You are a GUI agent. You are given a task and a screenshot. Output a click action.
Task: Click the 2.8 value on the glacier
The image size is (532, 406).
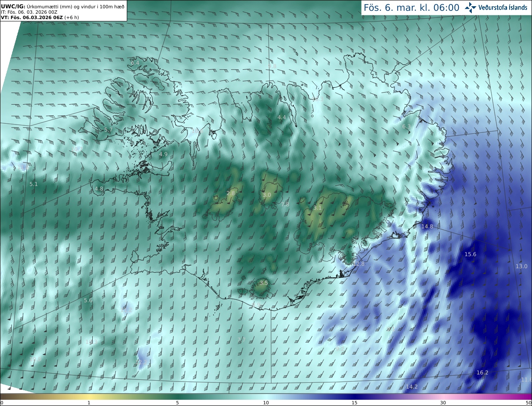[x=231, y=193]
